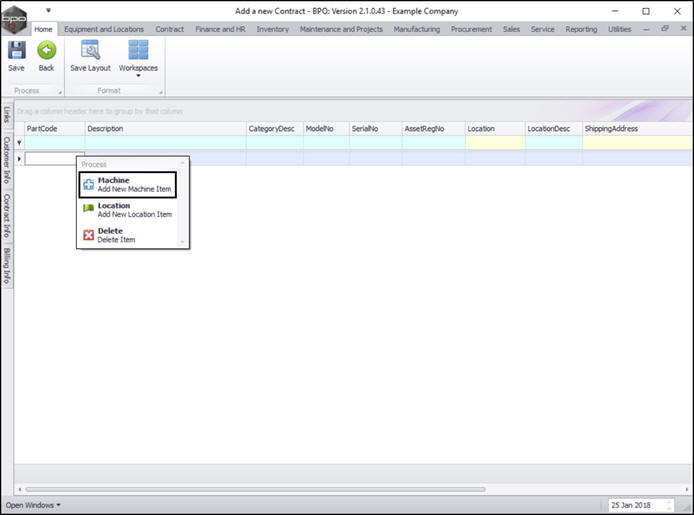Open the Home ribbon tab

pos(43,29)
